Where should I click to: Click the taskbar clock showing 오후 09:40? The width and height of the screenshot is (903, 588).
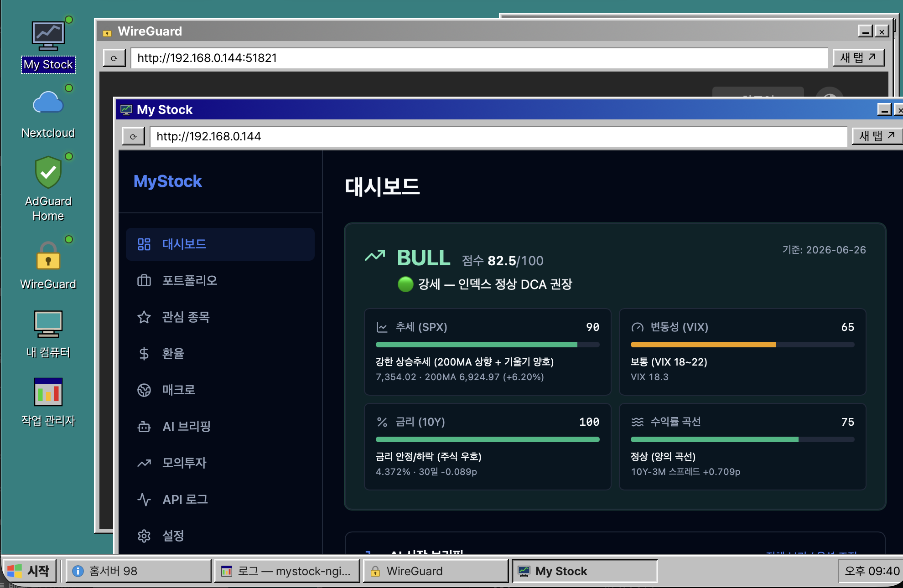872,571
